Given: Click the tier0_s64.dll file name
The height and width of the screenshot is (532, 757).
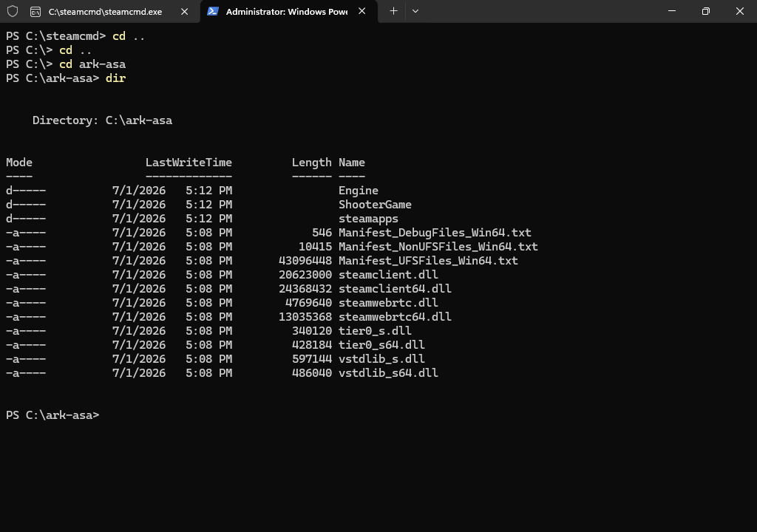Looking at the screenshot, I should (382, 344).
